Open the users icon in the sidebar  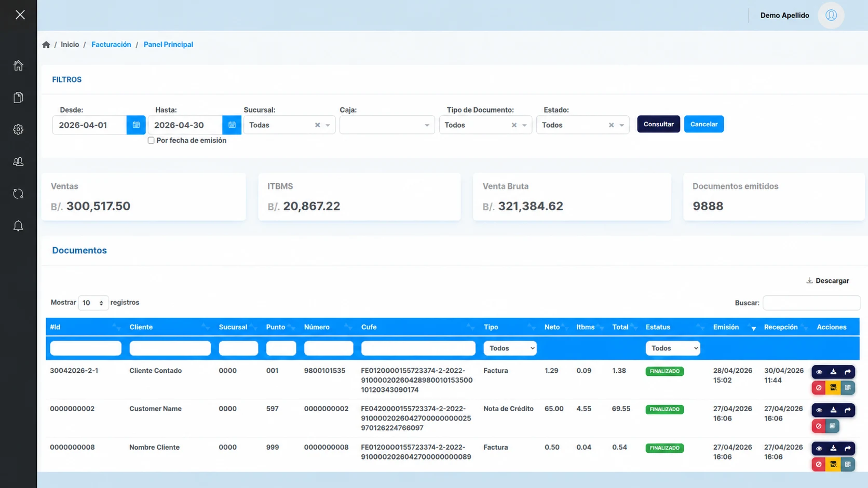(18, 161)
